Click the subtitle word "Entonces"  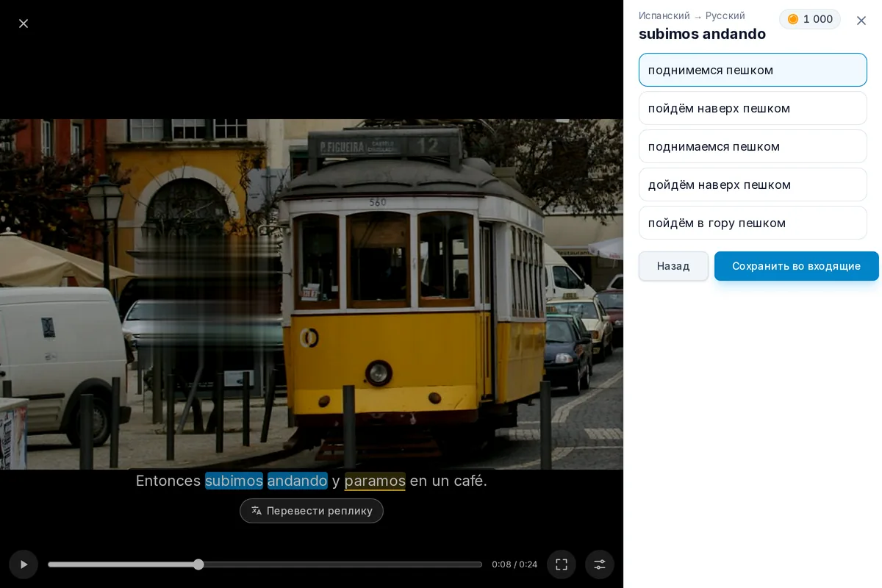click(x=168, y=481)
